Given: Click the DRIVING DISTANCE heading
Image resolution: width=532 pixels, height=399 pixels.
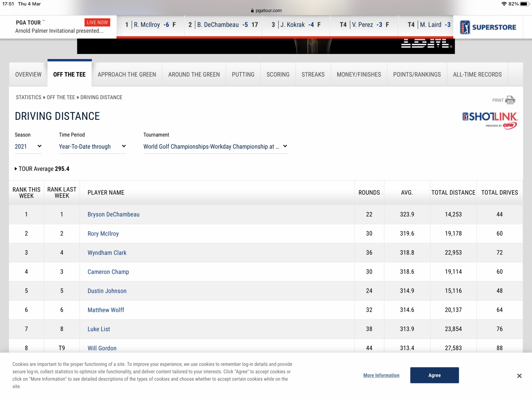Looking at the screenshot, I should click(x=57, y=116).
